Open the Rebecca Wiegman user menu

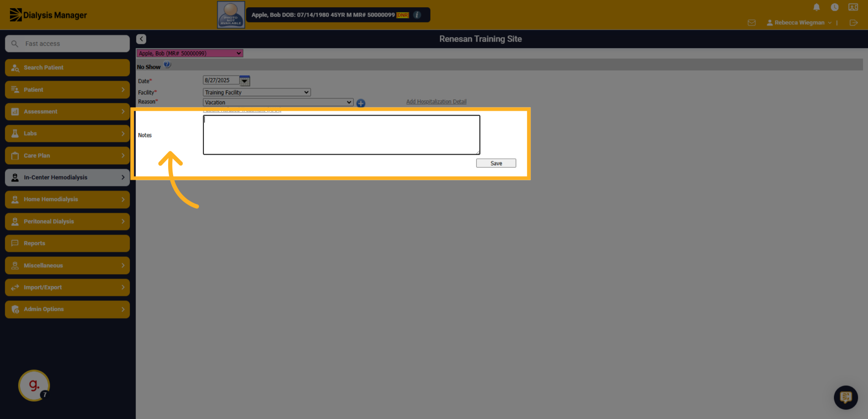tap(799, 23)
